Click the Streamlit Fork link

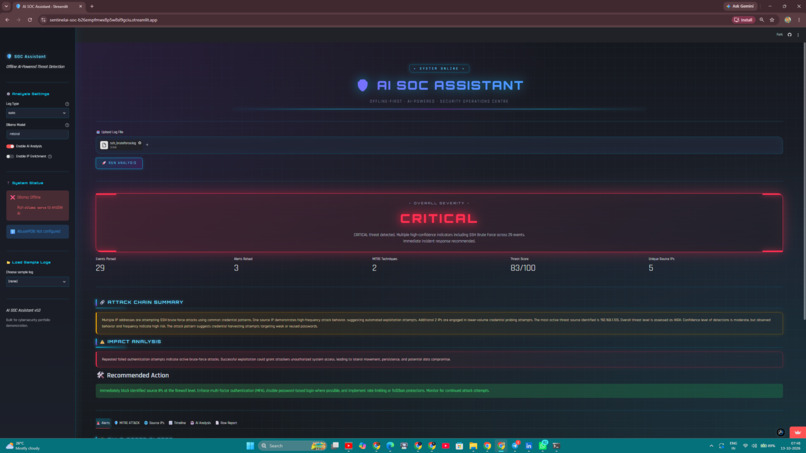tap(779, 34)
